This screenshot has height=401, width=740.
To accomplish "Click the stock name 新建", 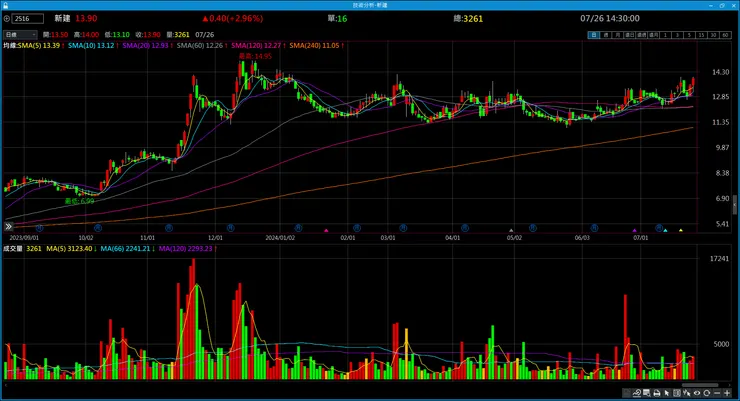I will (62, 18).
